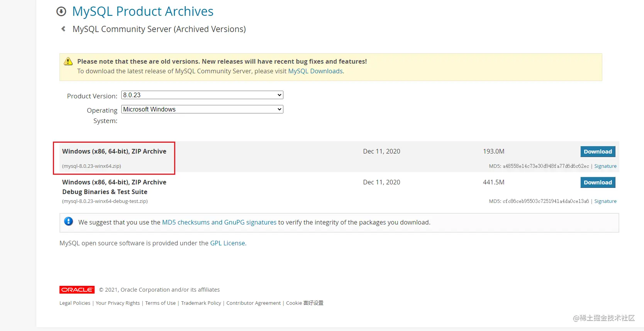Open Signature link for mysql-8.0.23-winx64.zip

[605, 166]
